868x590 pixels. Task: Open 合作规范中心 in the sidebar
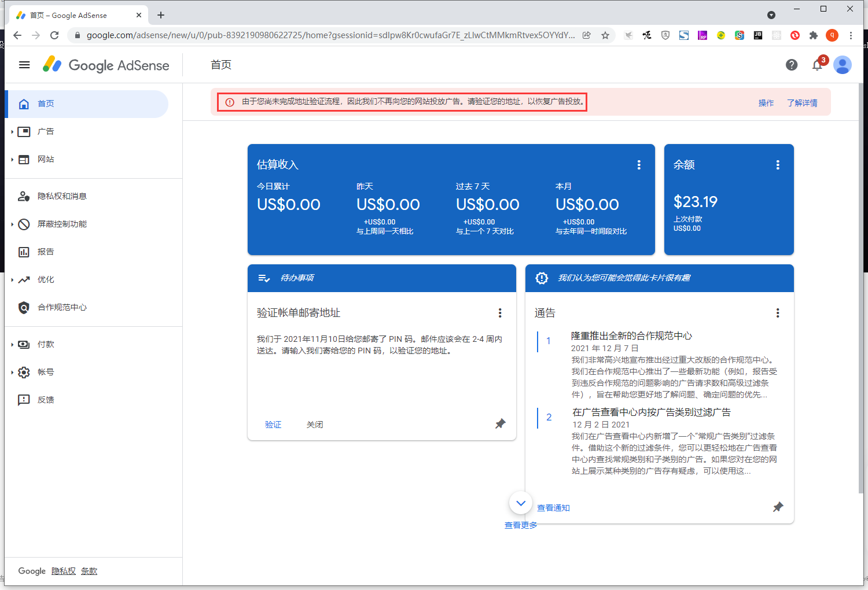click(x=62, y=307)
